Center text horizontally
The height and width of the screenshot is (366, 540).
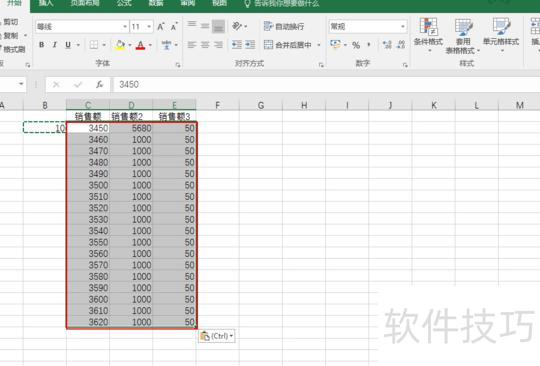pyautogui.click(x=205, y=45)
